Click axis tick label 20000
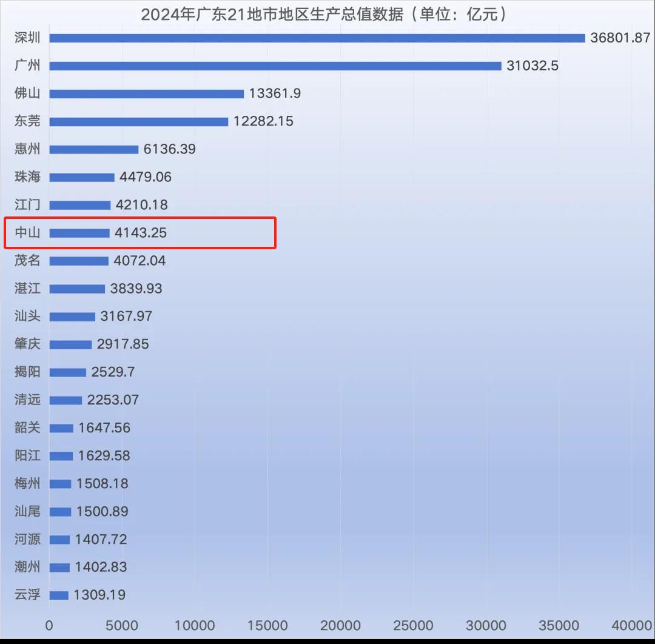 (340, 625)
